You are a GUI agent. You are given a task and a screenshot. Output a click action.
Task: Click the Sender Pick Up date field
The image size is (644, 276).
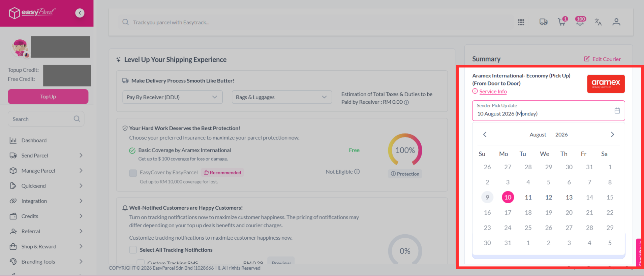[548, 110]
